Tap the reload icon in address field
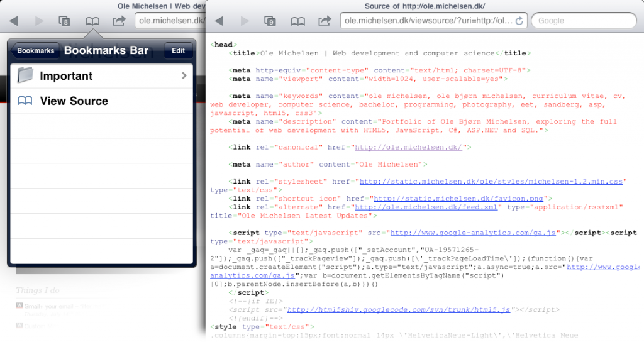This screenshot has height=342, width=644. (x=519, y=21)
